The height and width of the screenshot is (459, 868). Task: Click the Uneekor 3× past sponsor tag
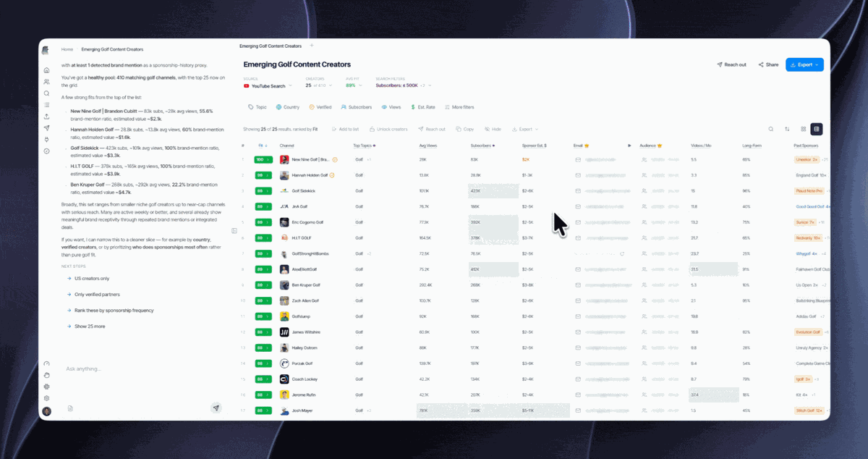[x=807, y=159]
